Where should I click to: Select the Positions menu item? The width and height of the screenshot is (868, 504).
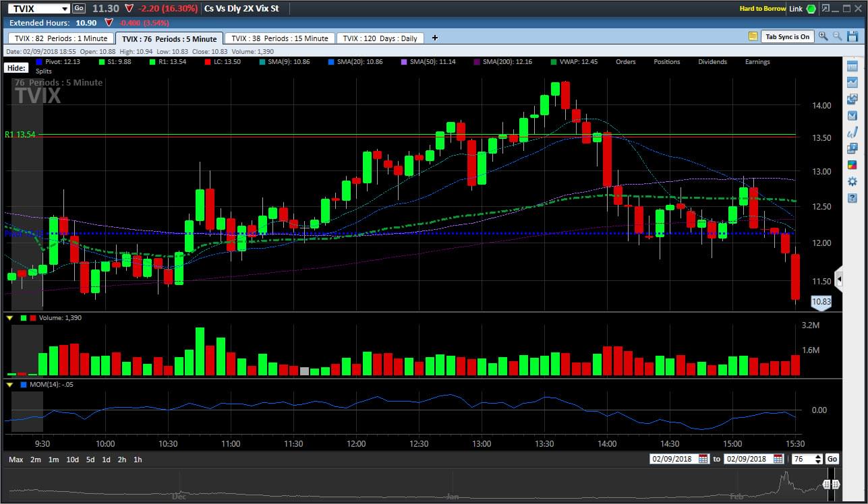tap(666, 61)
